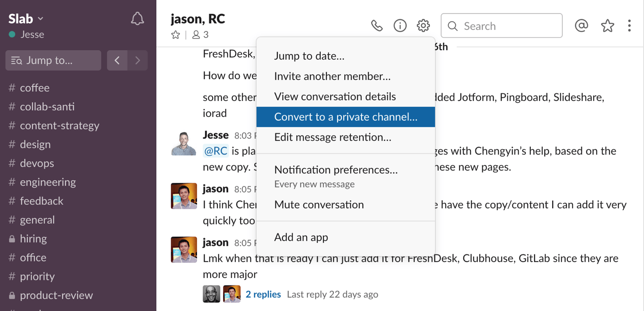Select Add an app

[301, 237]
